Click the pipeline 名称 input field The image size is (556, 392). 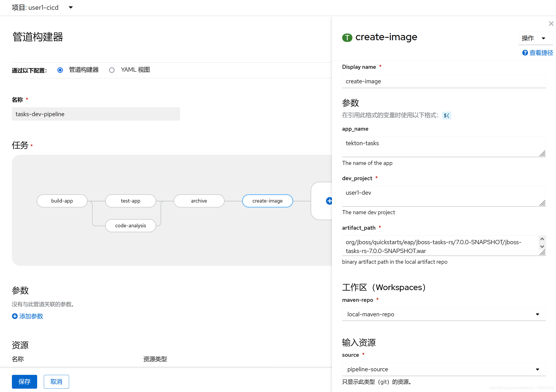tap(96, 114)
